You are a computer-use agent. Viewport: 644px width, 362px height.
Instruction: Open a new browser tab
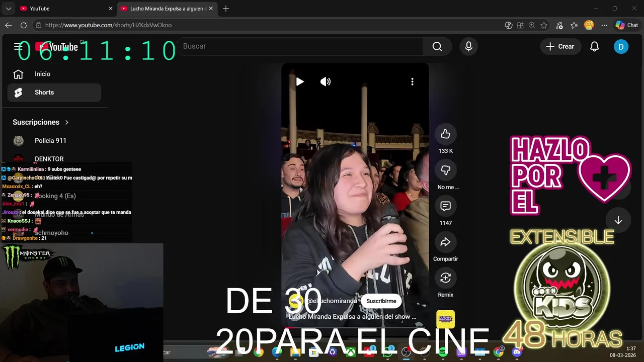pyautogui.click(x=226, y=9)
